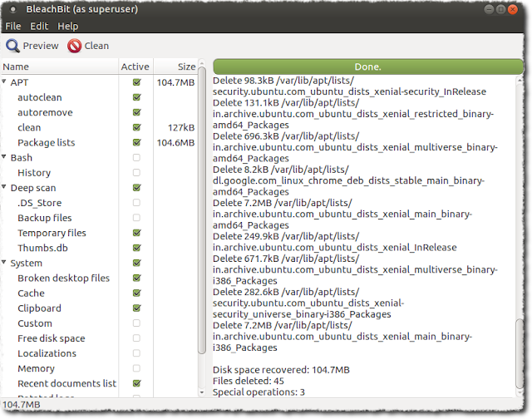This screenshot has height=419, width=532.
Task: Sort by the Size column header
Action: click(175, 67)
